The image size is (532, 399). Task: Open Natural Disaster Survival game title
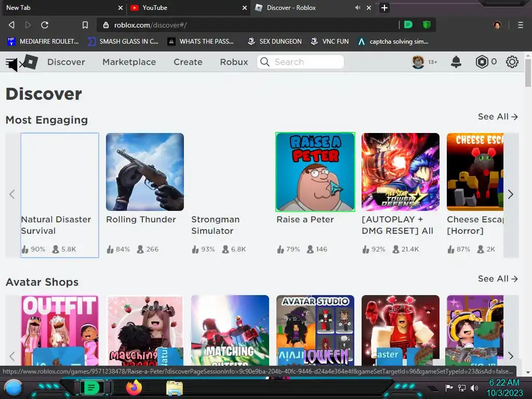pyautogui.click(x=56, y=225)
